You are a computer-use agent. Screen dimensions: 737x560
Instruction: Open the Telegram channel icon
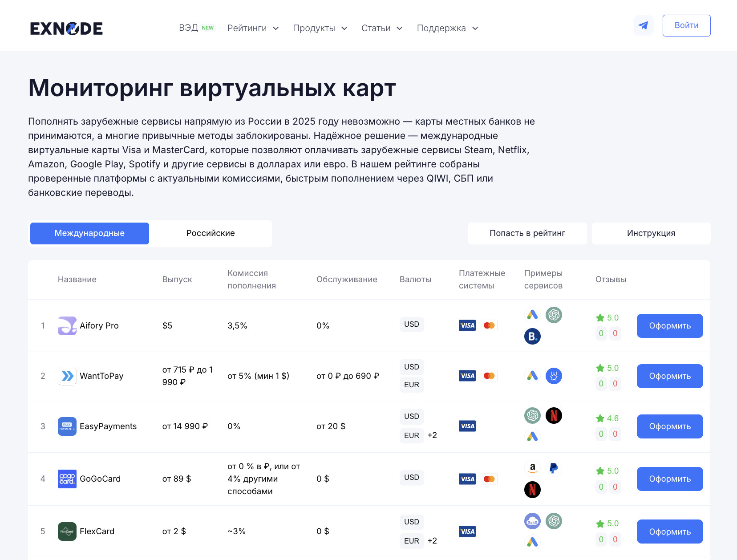point(644,25)
